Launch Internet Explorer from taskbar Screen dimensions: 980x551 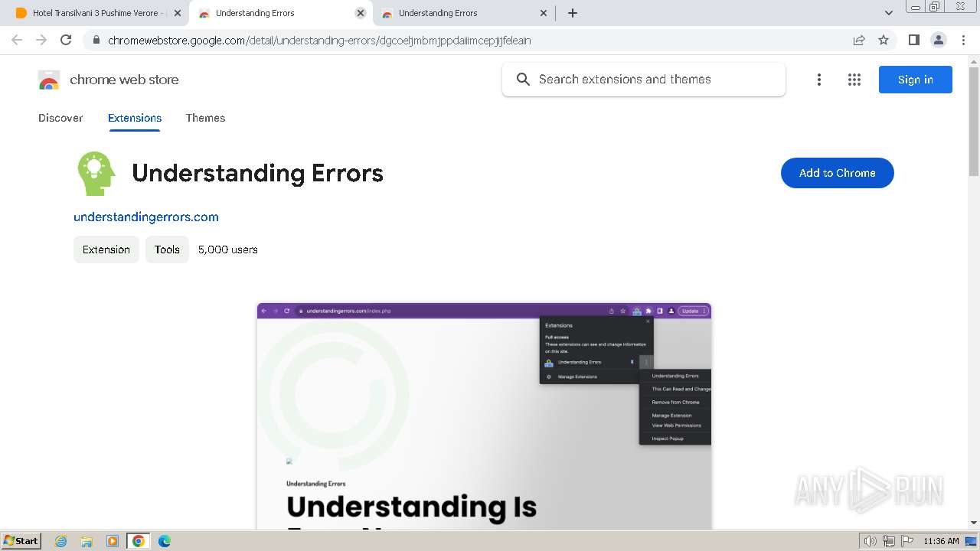[61, 541]
